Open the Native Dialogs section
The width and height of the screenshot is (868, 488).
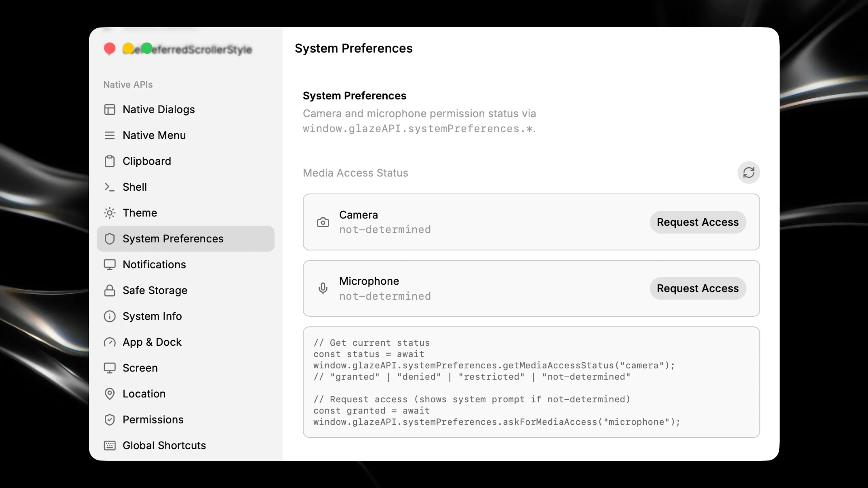coord(185,110)
